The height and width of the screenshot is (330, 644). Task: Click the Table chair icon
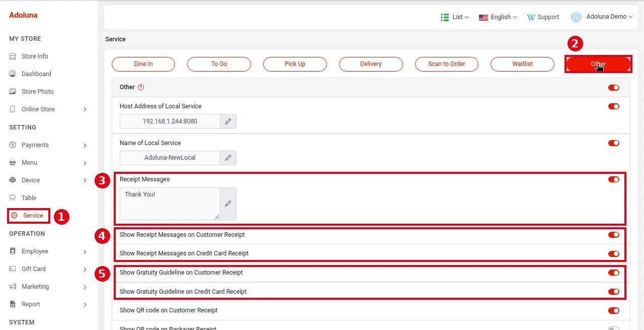coord(13,198)
